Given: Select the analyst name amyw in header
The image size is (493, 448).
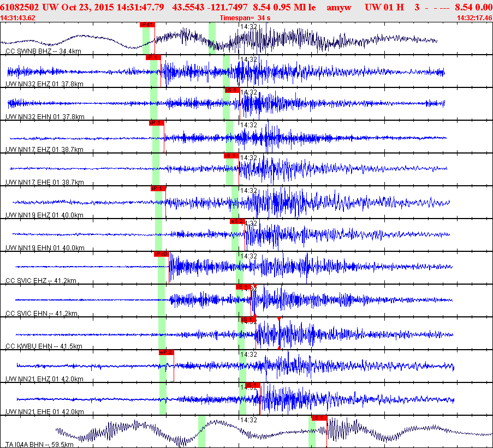Looking at the screenshot, I should (x=339, y=7).
